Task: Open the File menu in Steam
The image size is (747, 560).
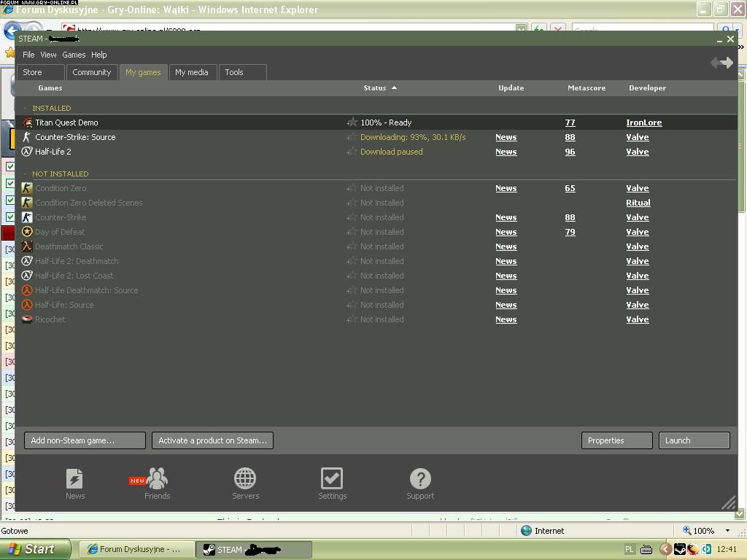Action: [28, 55]
